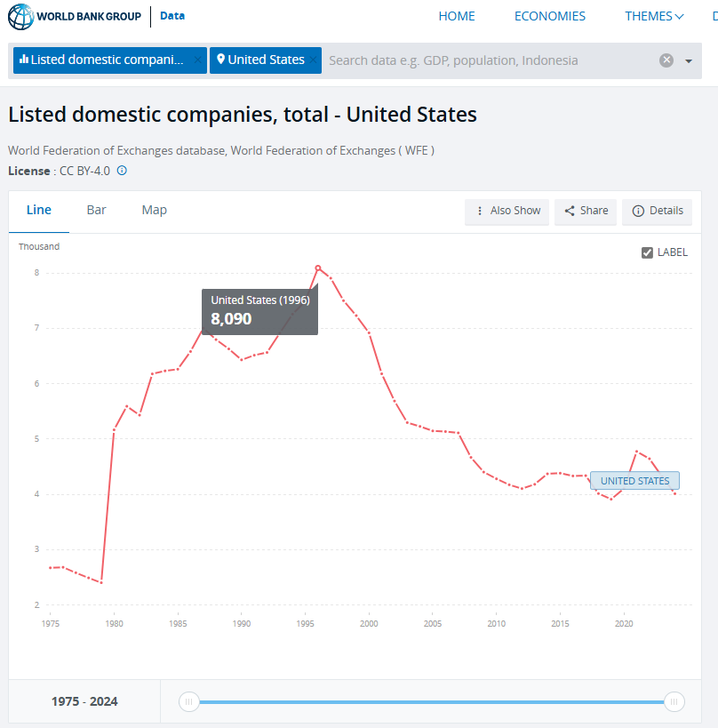Click the Also Show vertical-dots icon
This screenshot has height=728, width=718.
coord(479,212)
